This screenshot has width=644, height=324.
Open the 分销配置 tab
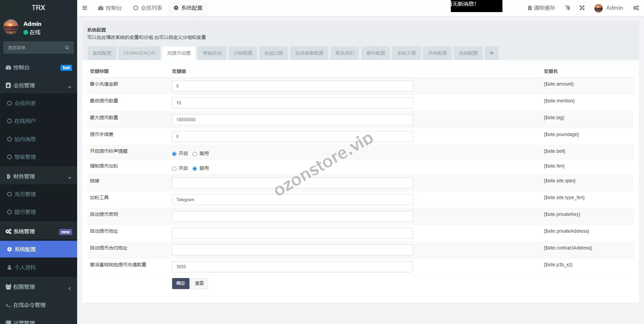coord(243,53)
